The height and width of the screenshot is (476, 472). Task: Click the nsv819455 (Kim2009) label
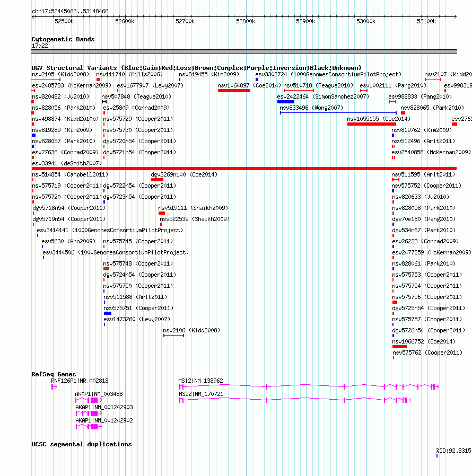(x=209, y=74)
